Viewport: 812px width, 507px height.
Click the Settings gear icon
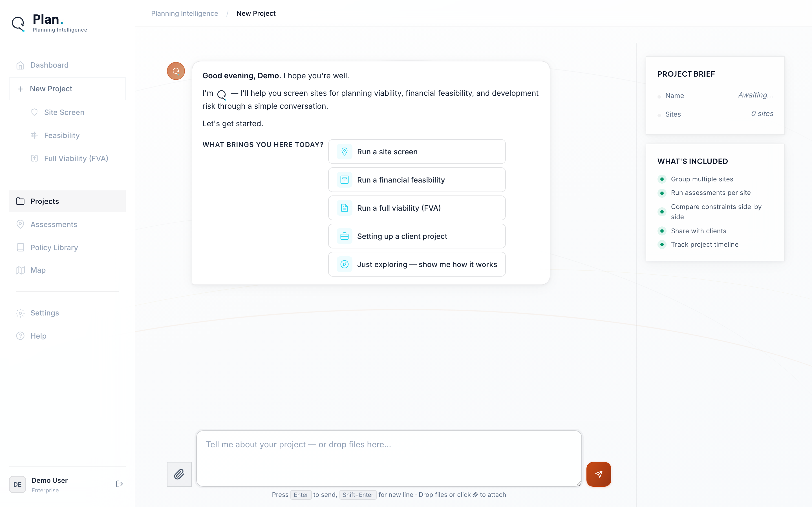click(x=20, y=313)
